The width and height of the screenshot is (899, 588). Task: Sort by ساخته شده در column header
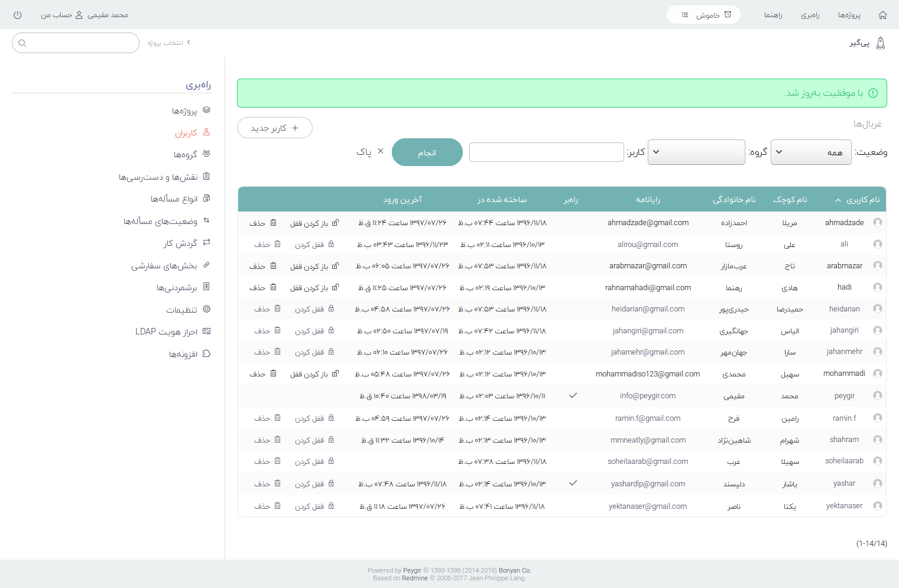click(502, 200)
